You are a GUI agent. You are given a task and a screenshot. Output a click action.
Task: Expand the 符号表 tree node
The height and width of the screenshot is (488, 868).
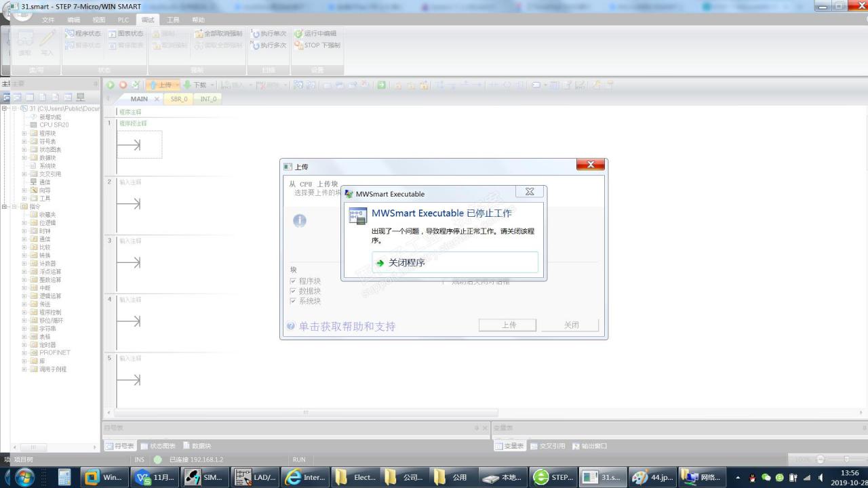(x=24, y=142)
